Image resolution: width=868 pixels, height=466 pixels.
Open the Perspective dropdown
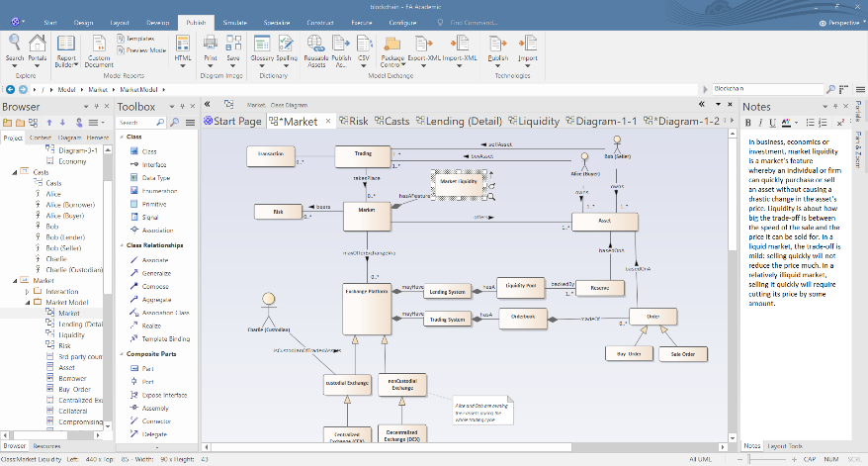(x=838, y=21)
